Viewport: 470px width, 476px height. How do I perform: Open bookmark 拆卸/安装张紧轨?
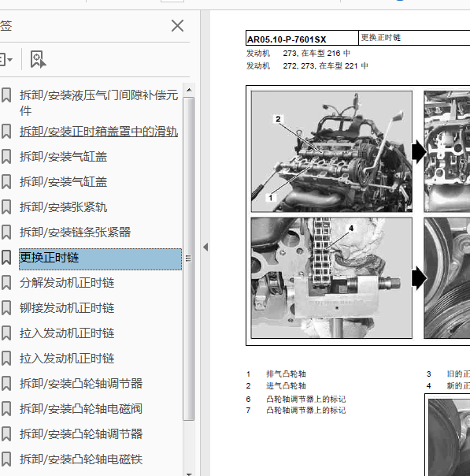point(63,207)
